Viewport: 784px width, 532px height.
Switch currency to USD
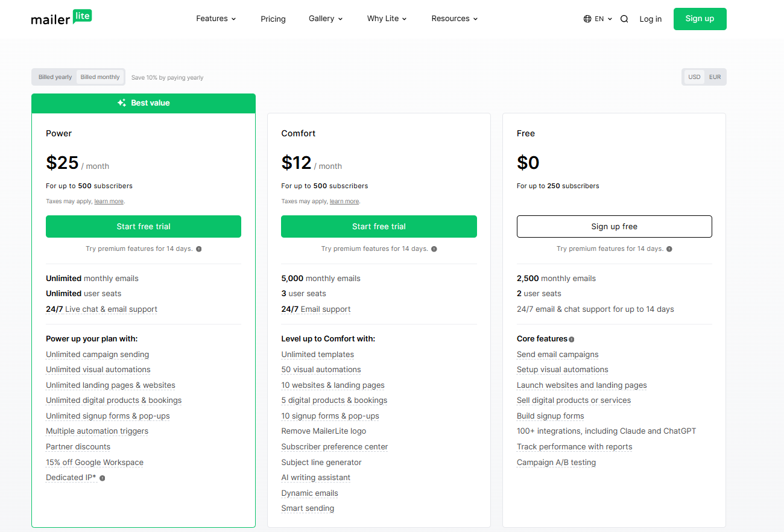tap(695, 77)
